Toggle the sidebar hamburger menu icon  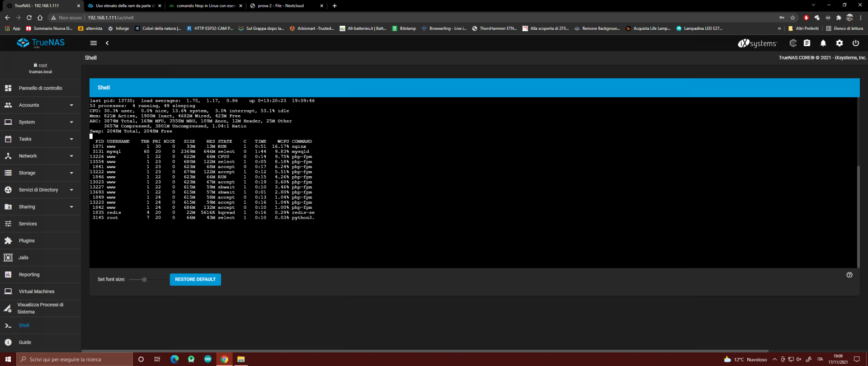click(x=94, y=43)
